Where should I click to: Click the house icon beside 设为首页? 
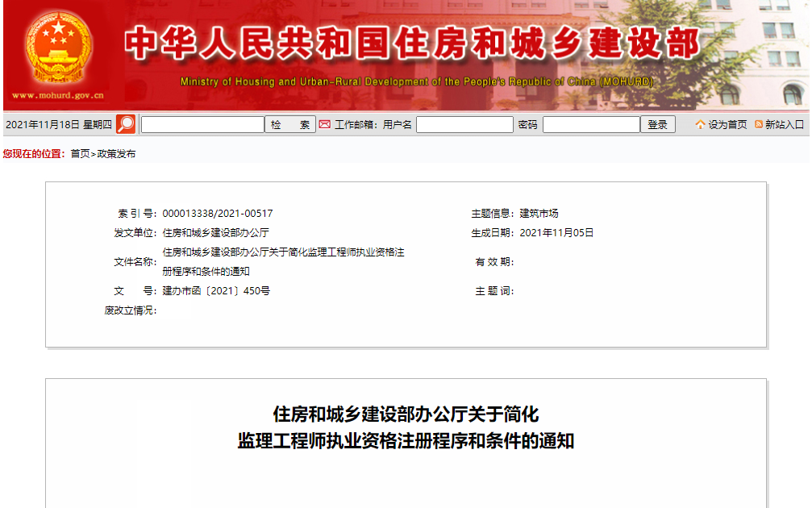pyautogui.click(x=700, y=124)
